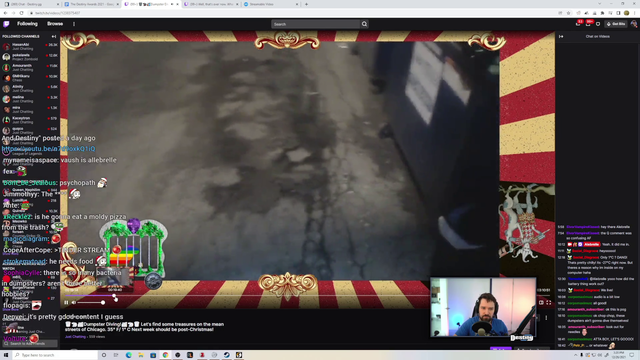Open the Chrome profile avatar
This screenshot has width=640, height=360.
(627, 13)
